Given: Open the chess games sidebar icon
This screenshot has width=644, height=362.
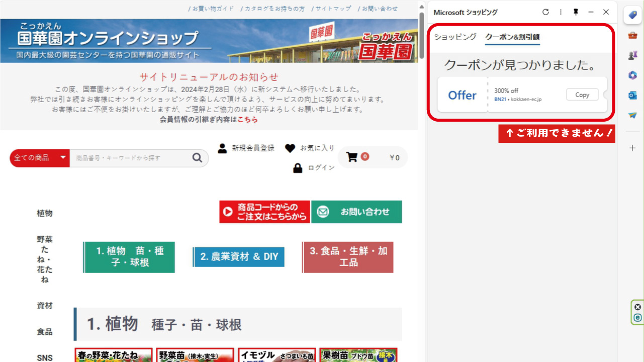Looking at the screenshot, I should [x=632, y=55].
